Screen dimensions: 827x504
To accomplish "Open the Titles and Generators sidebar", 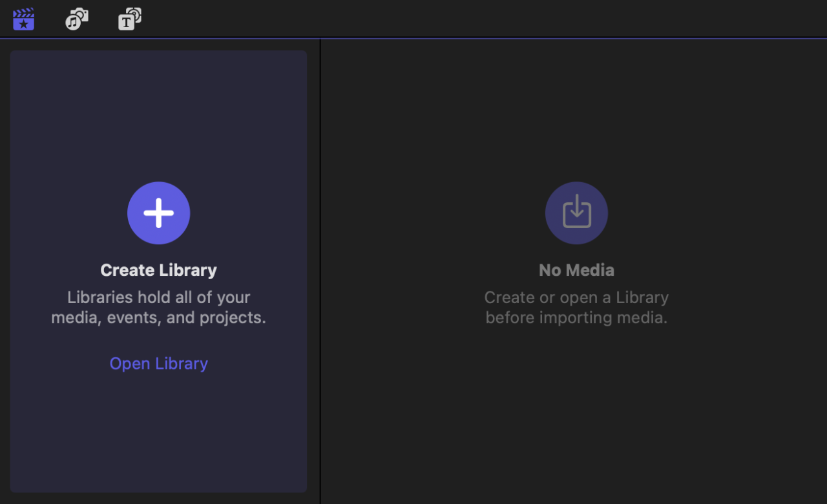I will 129,19.
